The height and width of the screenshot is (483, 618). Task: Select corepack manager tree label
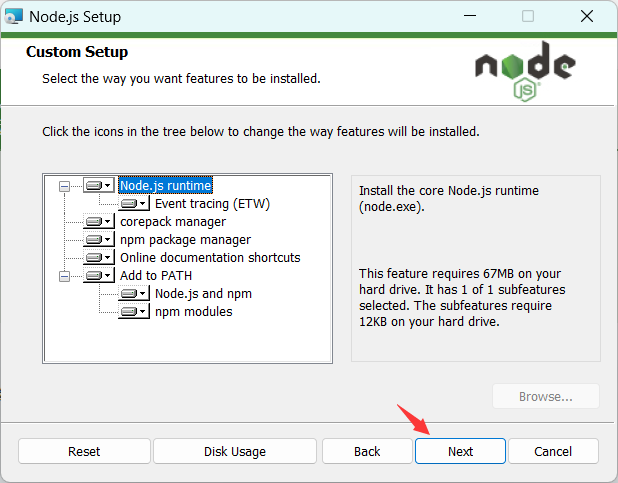tap(173, 222)
